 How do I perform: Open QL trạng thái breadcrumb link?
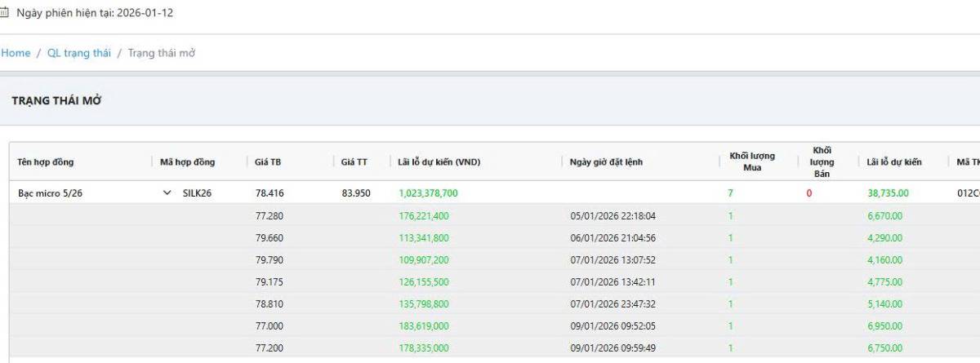pyautogui.click(x=78, y=53)
